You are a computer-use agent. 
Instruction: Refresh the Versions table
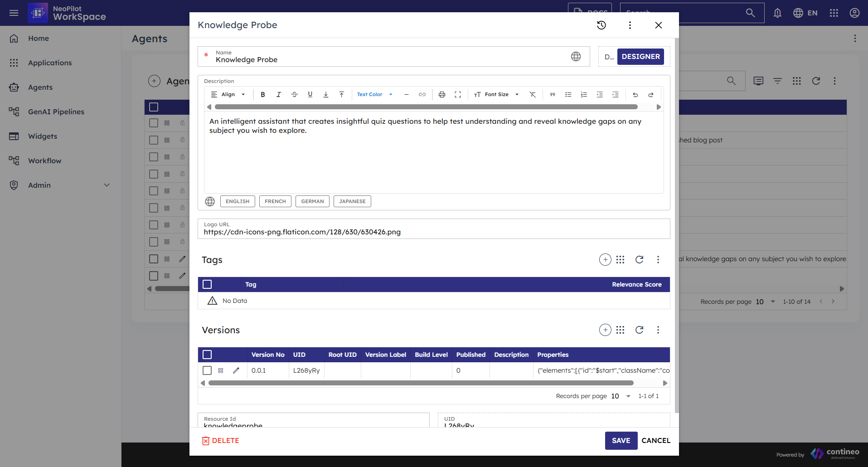tap(639, 330)
